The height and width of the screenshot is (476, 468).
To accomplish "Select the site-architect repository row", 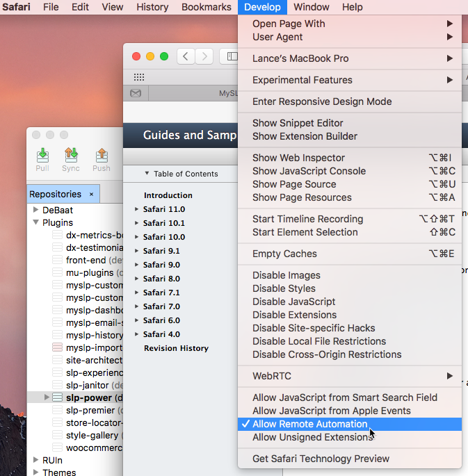I will 75,360.
